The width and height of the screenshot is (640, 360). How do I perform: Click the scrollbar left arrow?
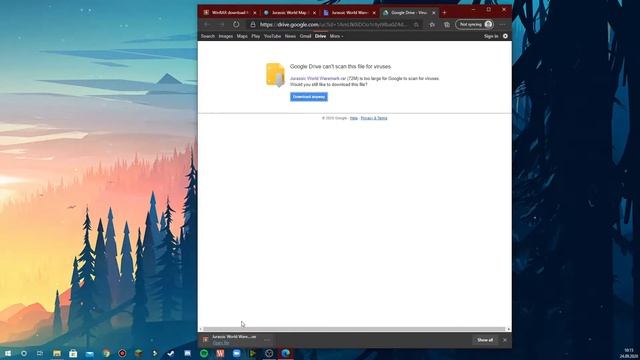click(200, 329)
